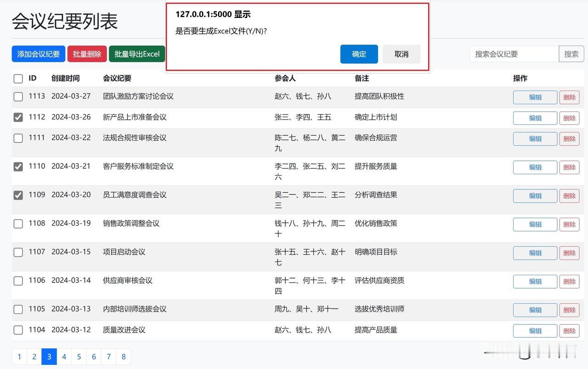Screen dimensions: 588x369
Task: Edit record 1105 内部培训师选拔会议
Action: (x=535, y=310)
